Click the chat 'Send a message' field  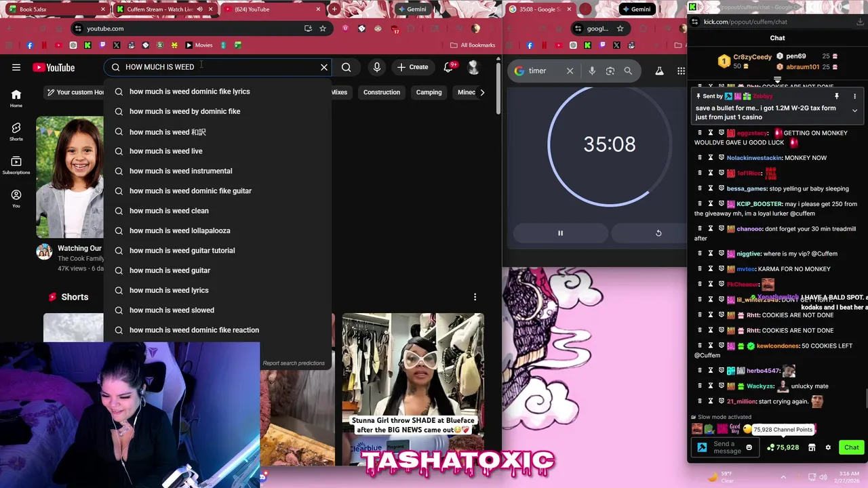click(x=727, y=448)
